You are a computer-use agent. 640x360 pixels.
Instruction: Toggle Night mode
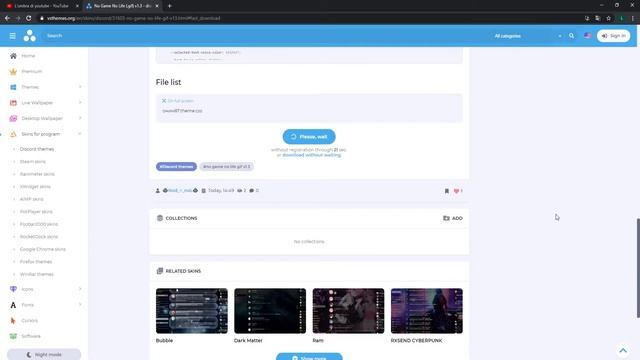(44, 354)
